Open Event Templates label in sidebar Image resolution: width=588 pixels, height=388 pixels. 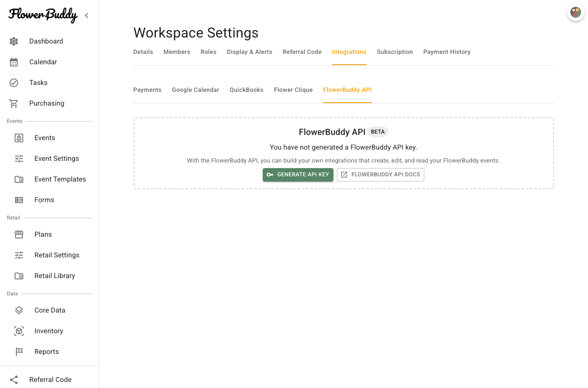coord(60,179)
